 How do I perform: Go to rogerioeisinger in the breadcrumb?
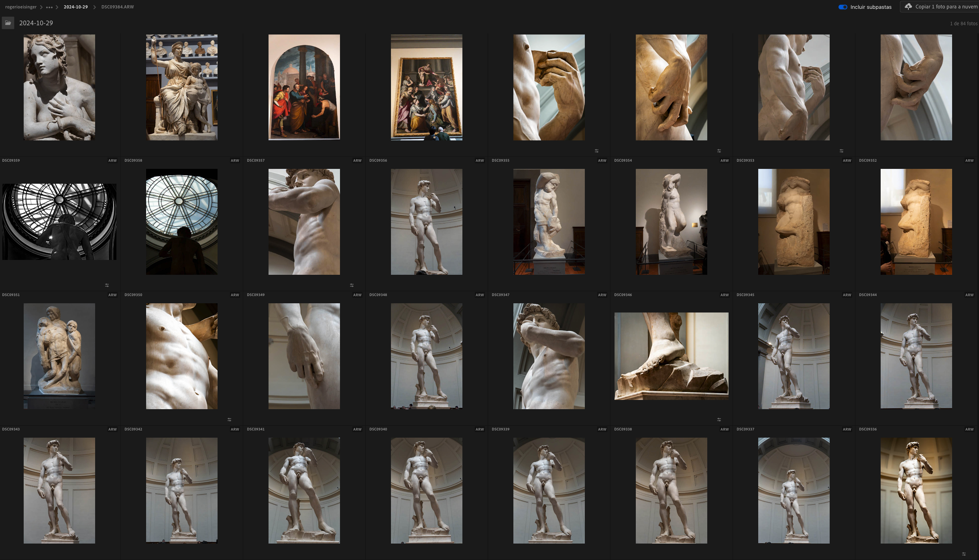pos(21,7)
